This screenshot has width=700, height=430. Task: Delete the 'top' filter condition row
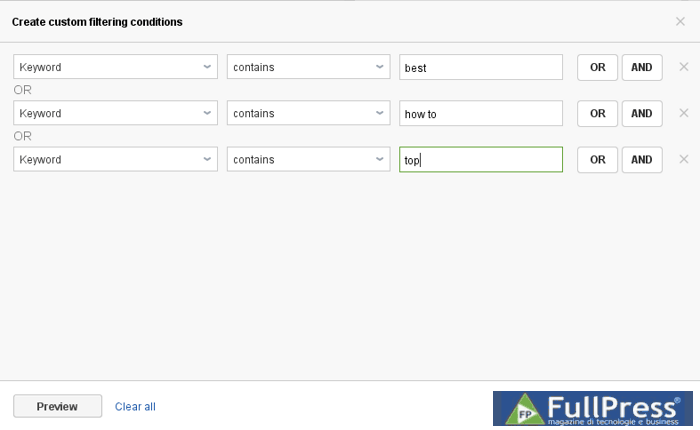[x=684, y=159]
